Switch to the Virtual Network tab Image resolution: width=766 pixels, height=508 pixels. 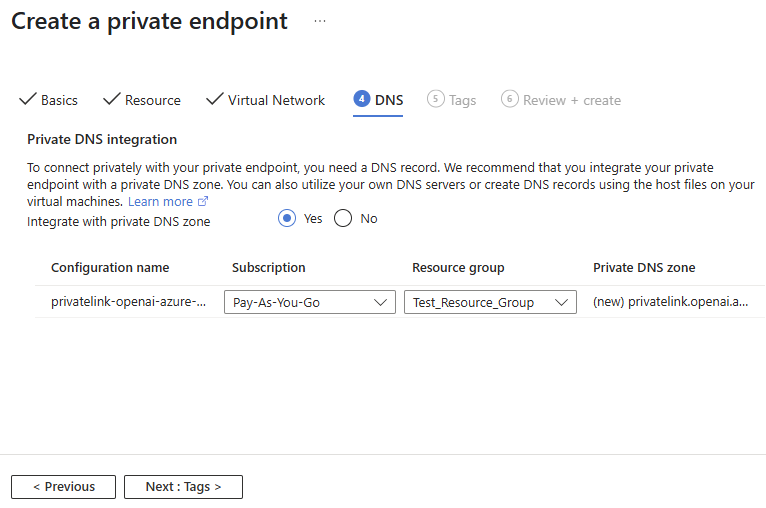[276, 100]
